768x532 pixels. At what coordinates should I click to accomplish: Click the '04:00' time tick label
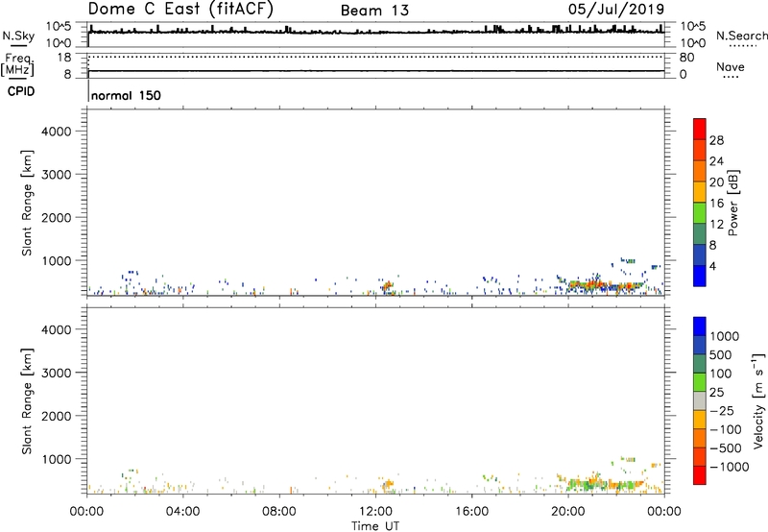pos(182,512)
